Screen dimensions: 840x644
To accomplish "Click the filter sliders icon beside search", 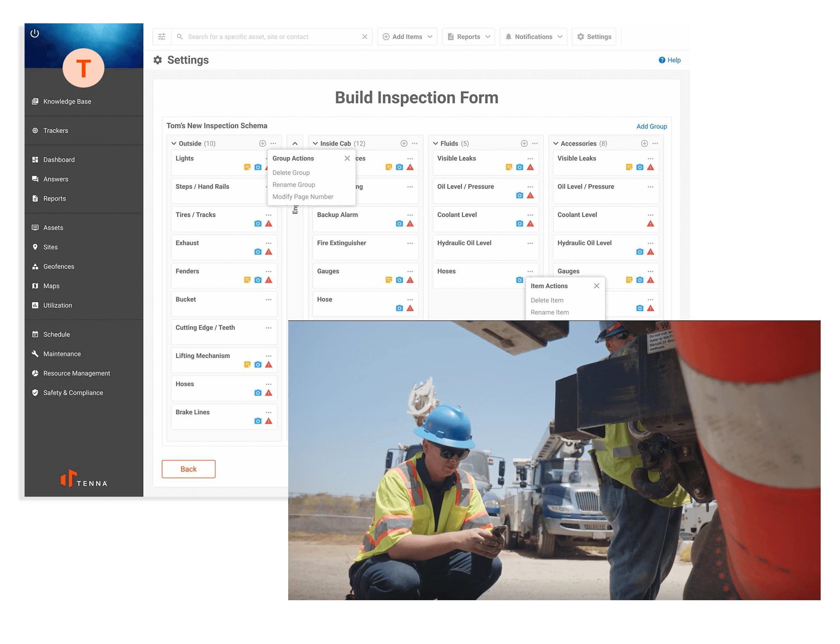I will (162, 37).
